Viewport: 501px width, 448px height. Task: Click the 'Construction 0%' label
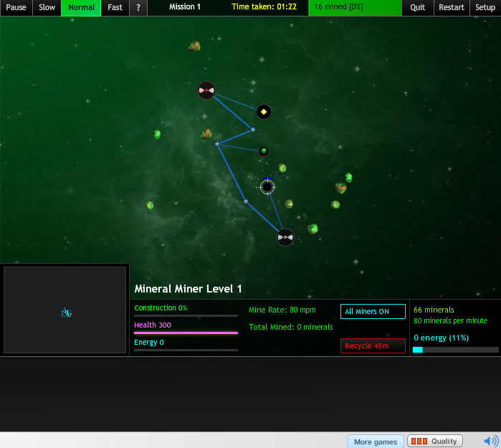click(x=161, y=308)
